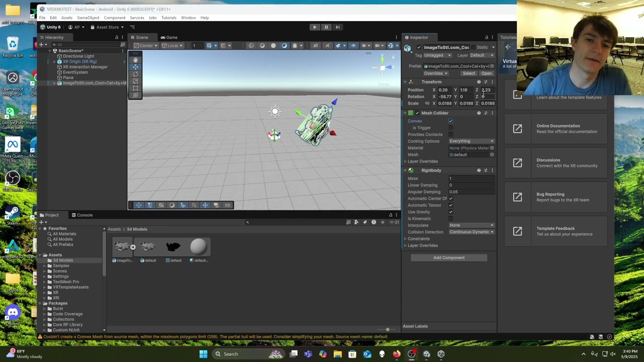Open Online Documentation link in Tutorials
Viewport: 644px width, 362px height.
555,129
